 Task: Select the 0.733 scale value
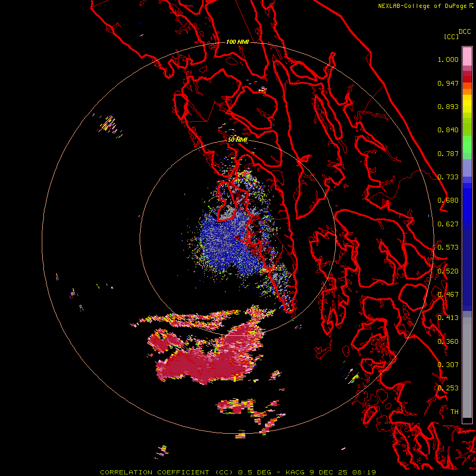click(448, 177)
